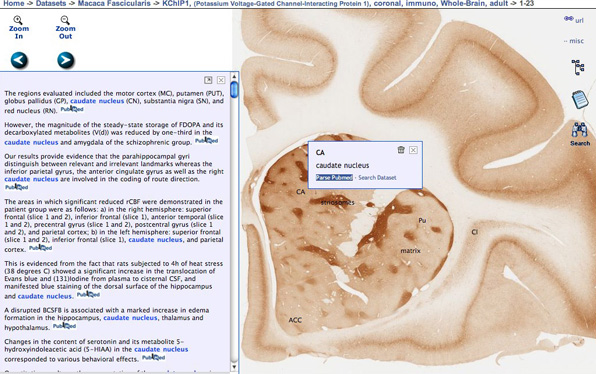Go to previous slice with left arrow

tap(19, 60)
